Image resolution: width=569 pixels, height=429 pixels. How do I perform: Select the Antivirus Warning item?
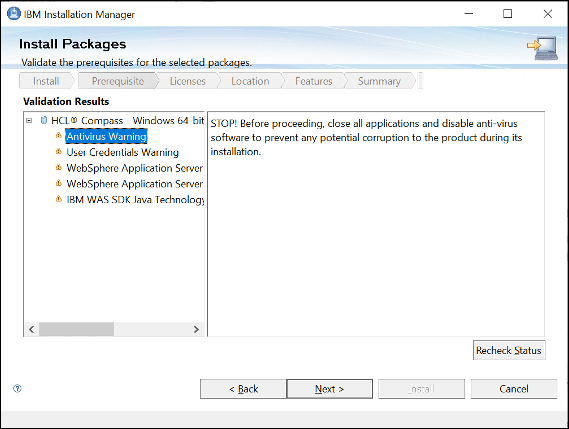(x=106, y=136)
